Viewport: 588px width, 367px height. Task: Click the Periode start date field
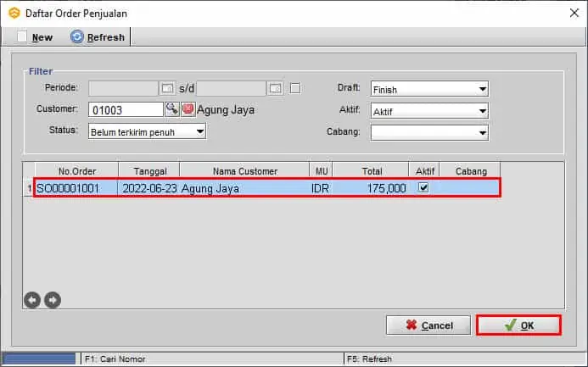click(x=123, y=88)
